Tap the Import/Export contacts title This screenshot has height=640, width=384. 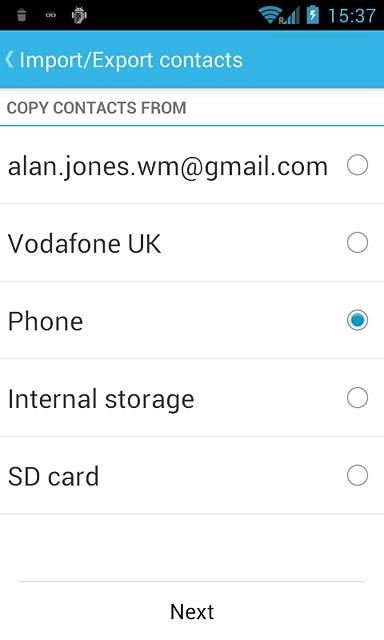[x=131, y=60]
